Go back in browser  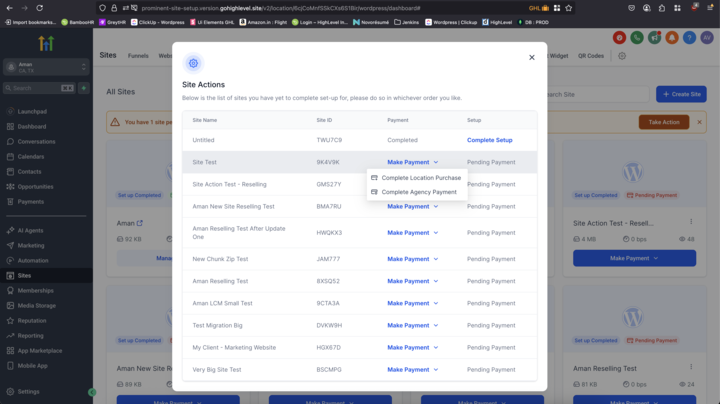[10, 8]
